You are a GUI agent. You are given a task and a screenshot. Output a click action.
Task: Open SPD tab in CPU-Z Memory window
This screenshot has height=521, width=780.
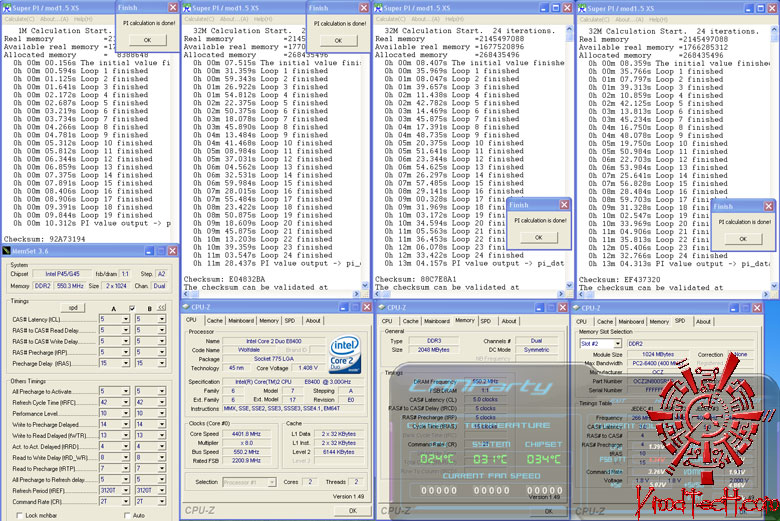point(486,321)
